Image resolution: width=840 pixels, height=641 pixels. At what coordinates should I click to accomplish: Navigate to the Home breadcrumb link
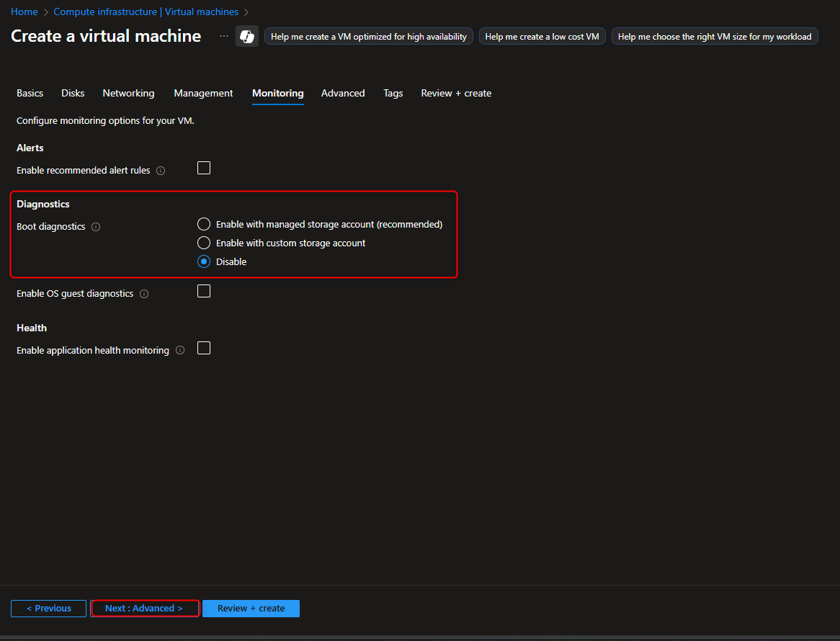(x=24, y=12)
